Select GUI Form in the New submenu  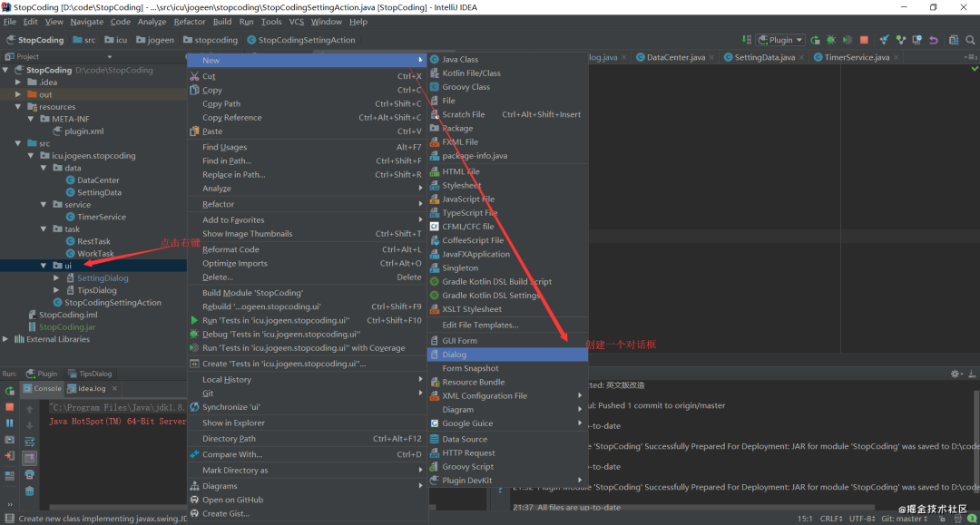click(507, 341)
